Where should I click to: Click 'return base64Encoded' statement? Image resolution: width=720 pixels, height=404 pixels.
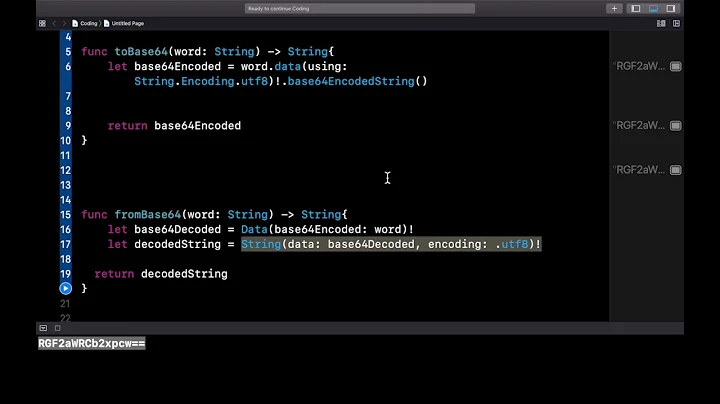[174, 126]
